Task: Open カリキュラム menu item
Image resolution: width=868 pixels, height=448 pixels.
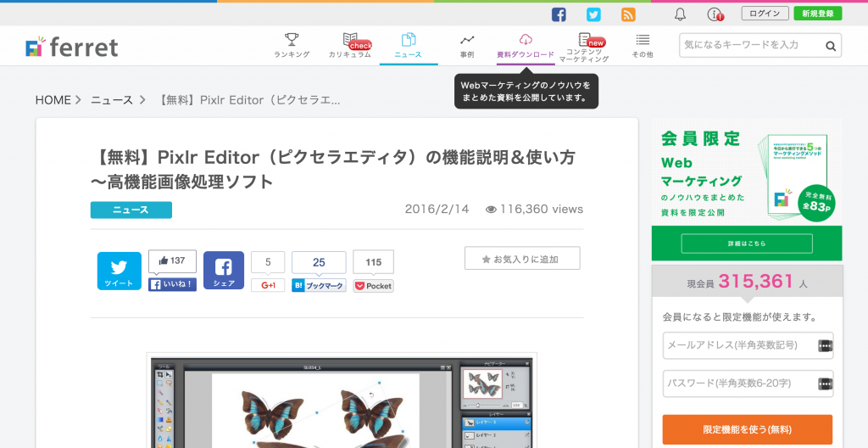Action: click(x=350, y=46)
